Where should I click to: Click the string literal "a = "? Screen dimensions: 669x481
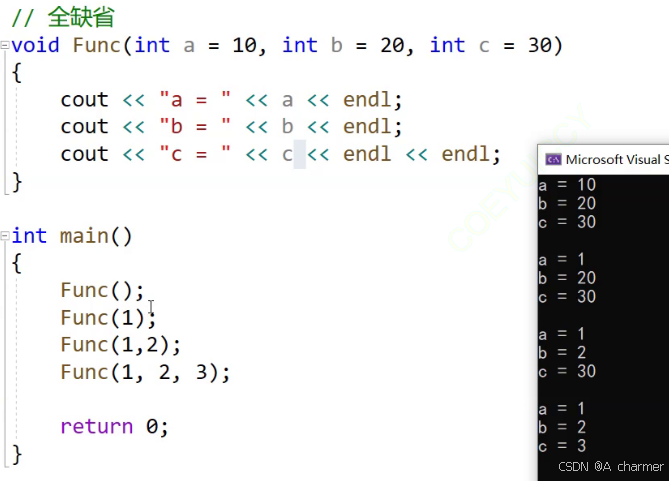click(x=195, y=99)
